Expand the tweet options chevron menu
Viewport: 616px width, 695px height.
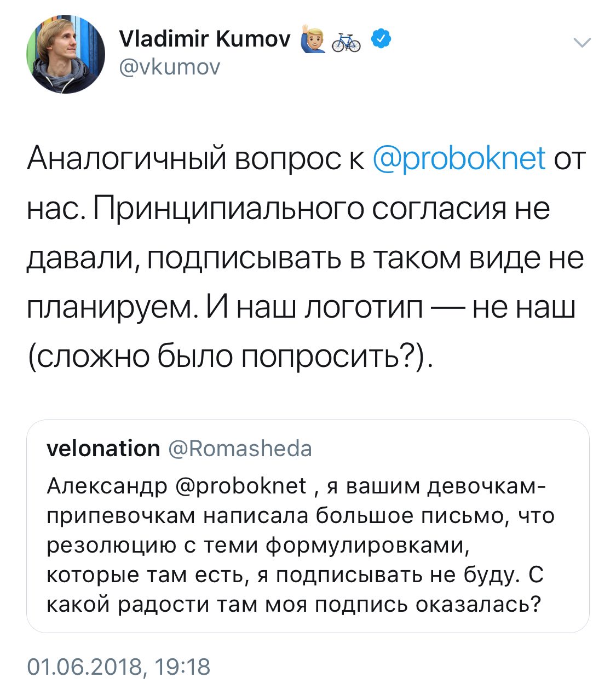coord(582,43)
